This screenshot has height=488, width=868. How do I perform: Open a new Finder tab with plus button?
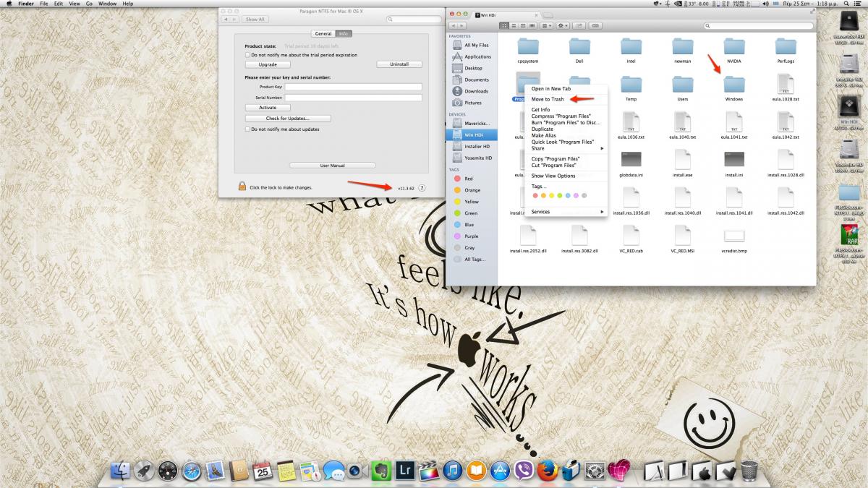point(548,14)
